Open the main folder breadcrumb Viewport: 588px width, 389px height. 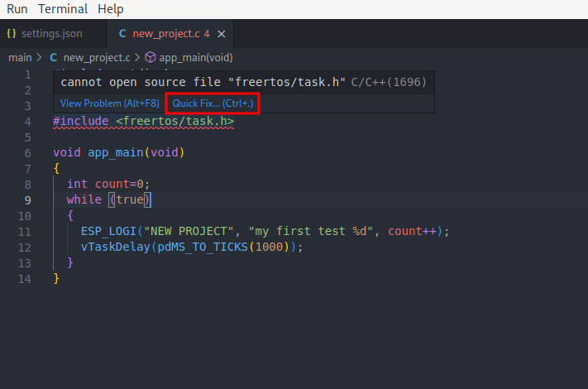coord(20,58)
